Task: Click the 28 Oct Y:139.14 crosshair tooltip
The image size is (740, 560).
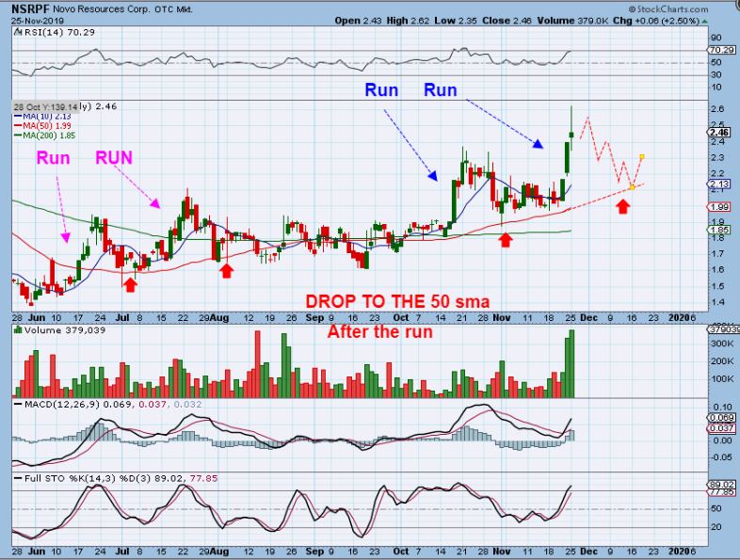Action: click(45, 106)
